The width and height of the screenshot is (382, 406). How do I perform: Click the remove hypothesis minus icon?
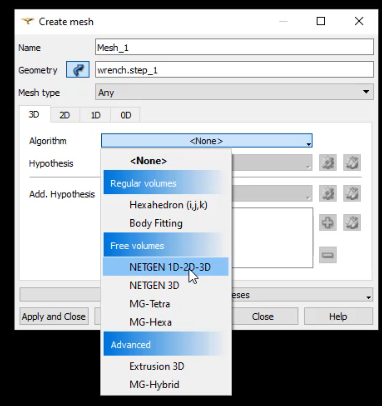328,255
